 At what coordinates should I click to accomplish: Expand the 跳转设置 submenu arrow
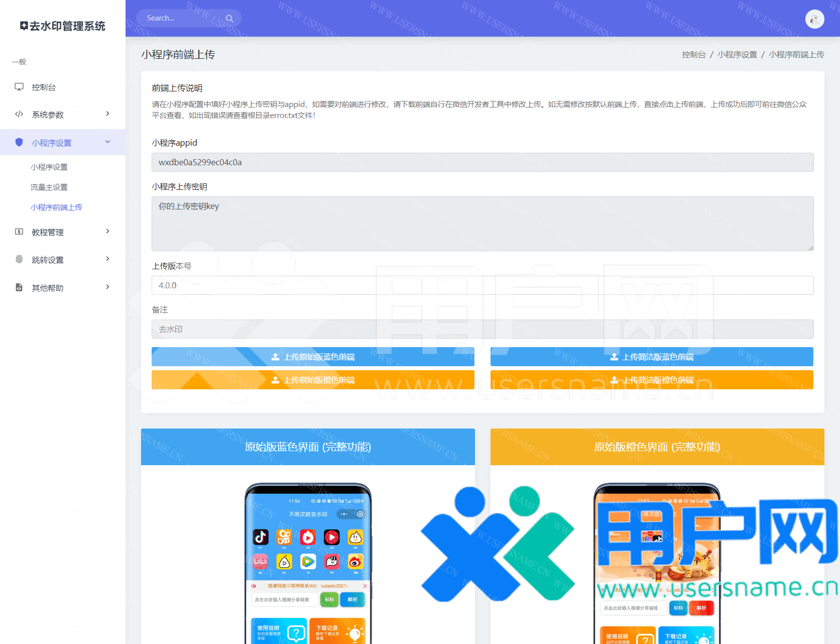tap(107, 259)
